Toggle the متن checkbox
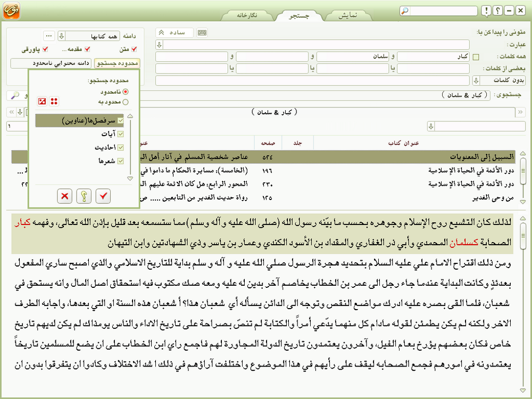 (x=134, y=49)
